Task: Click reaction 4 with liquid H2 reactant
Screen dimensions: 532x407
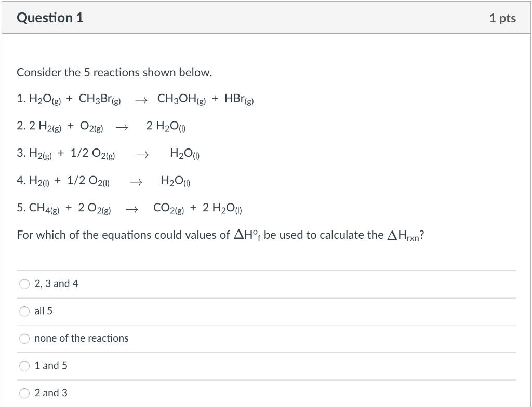Action: [x=104, y=181]
